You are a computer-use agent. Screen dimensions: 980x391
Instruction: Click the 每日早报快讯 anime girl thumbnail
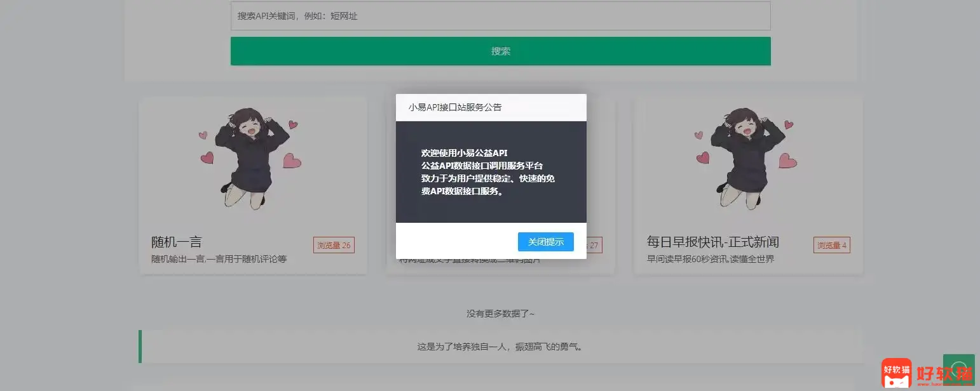748,157
